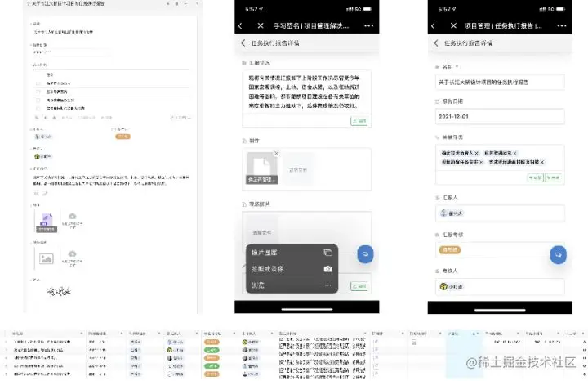Open the purple attachment file in desktop form
The width and height of the screenshot is (588, 381).
[47, 222]
